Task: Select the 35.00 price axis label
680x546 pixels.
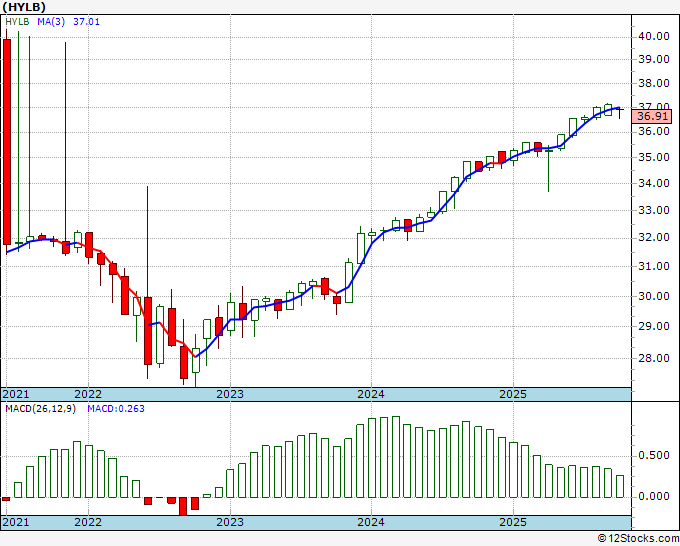Action: pyautogui.click(x=654, y=157)
